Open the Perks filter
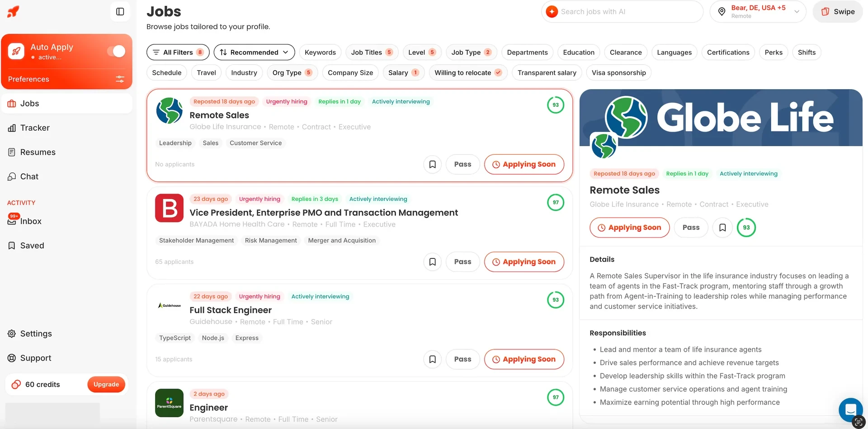 click(774, 52)
